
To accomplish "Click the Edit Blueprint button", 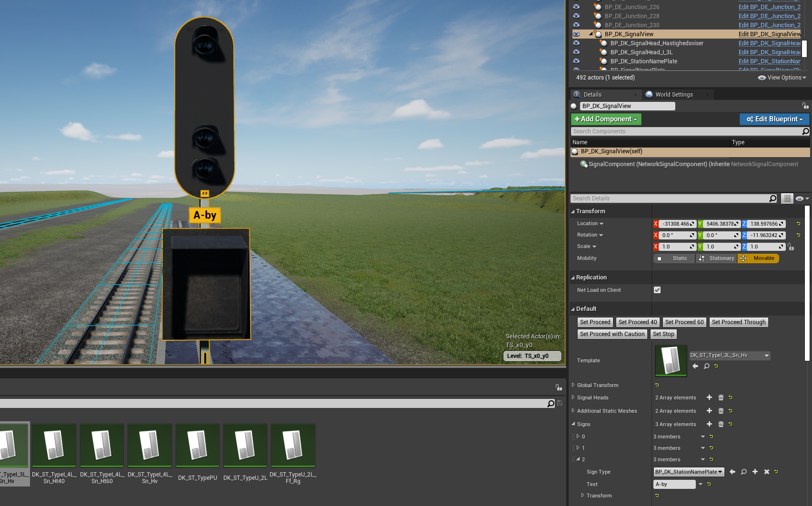I will click(774, 119).
